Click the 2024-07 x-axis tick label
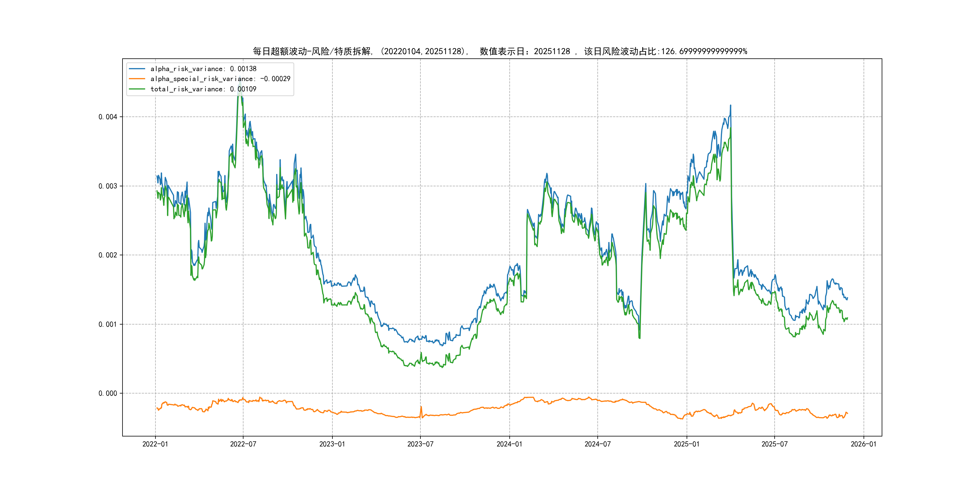The width and height of the screenshot is (980, 490). 598,444
